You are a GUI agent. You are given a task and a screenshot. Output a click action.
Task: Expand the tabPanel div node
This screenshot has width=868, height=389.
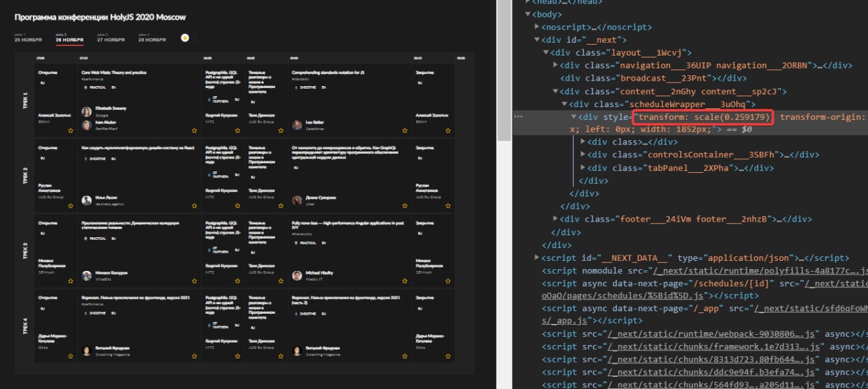click(584, 167)
